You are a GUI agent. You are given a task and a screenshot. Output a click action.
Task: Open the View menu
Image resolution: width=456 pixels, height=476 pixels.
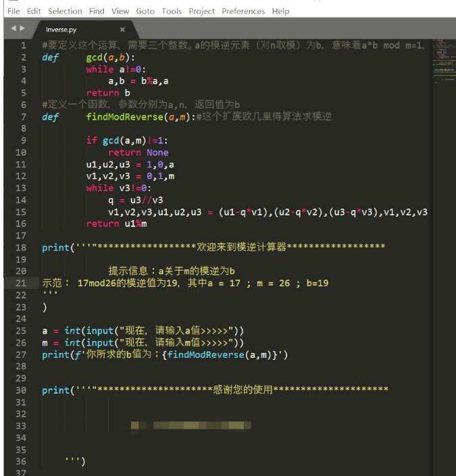(x=120, y=11)
